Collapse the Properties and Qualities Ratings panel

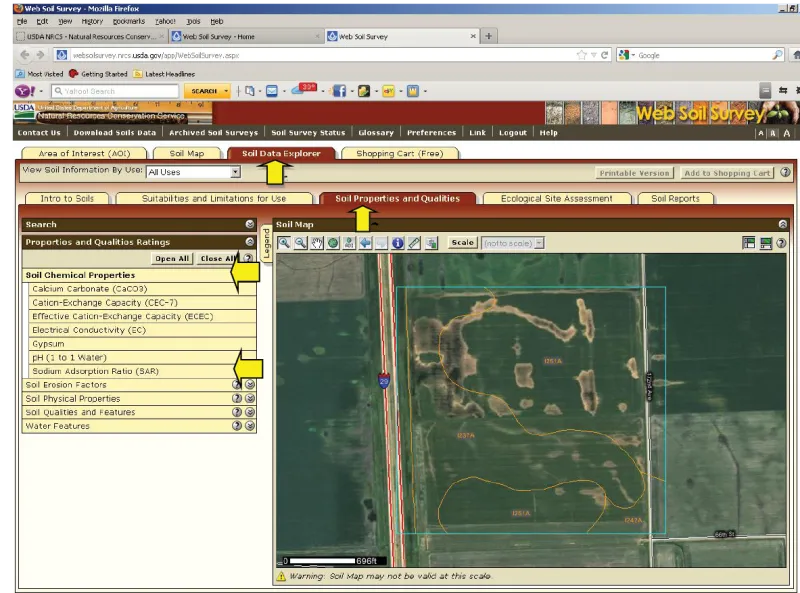(250, 242)
